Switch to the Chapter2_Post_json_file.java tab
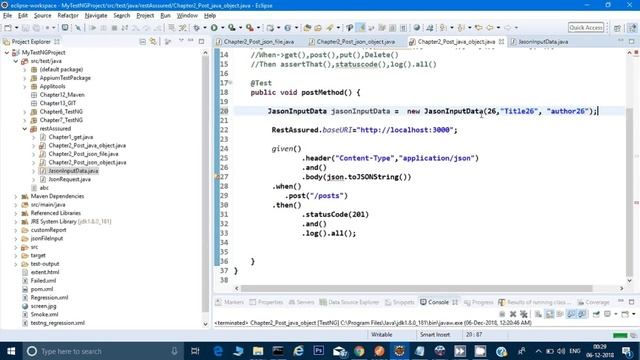640x360 pixels. (x=259, y=42)
